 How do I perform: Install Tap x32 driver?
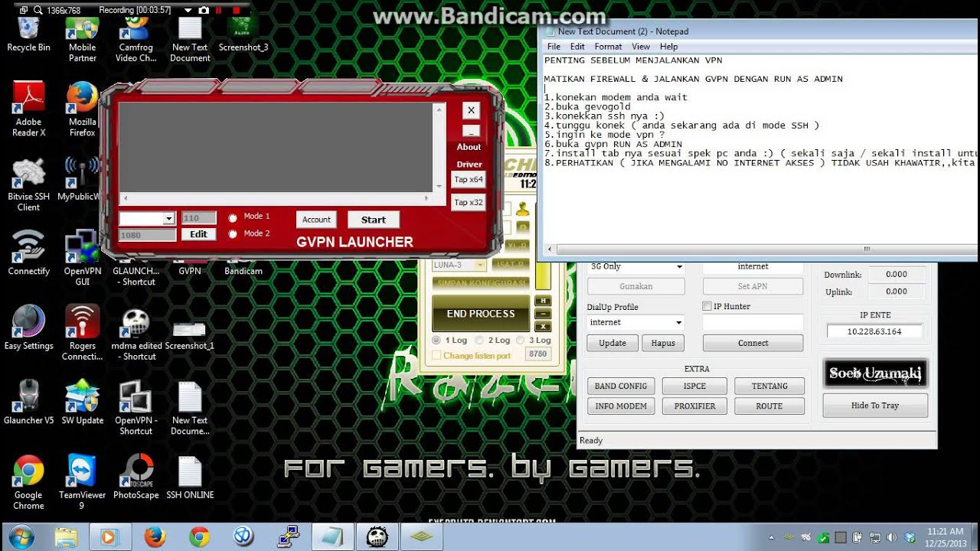click(x=469, y=203)
